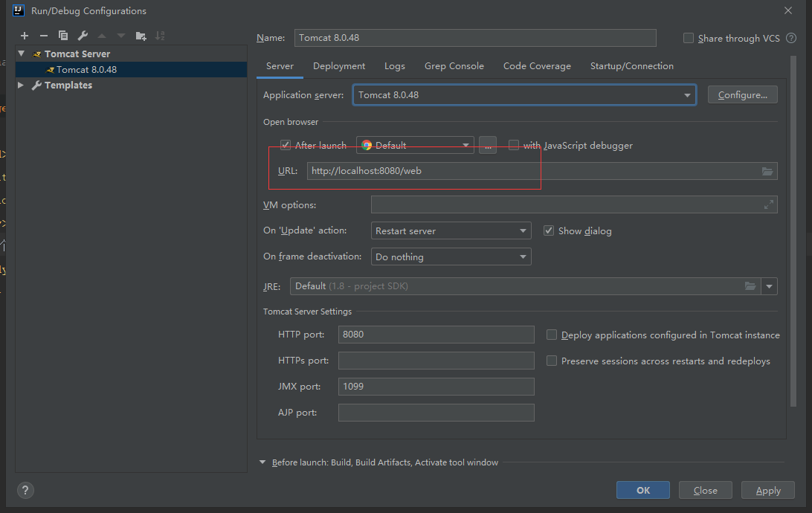
Task: Enable Share through VCS checkbox
Action: pyautogui.click(x=689, y=38)
